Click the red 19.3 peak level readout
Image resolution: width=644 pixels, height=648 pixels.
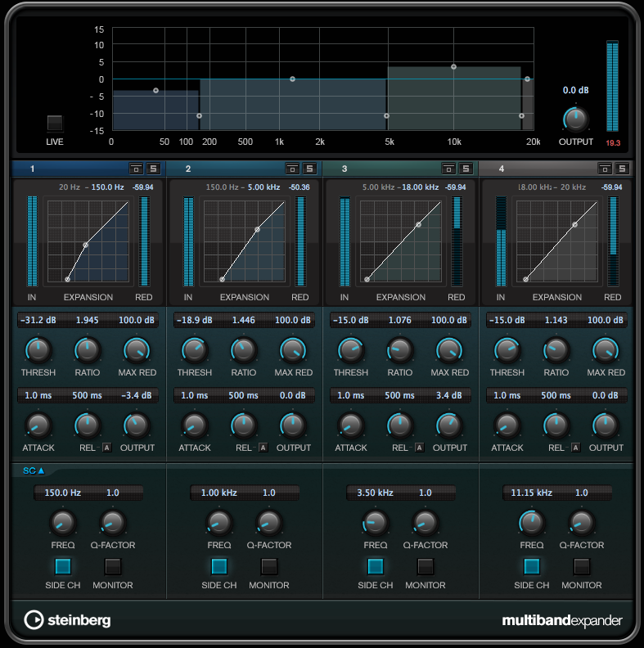613,143
